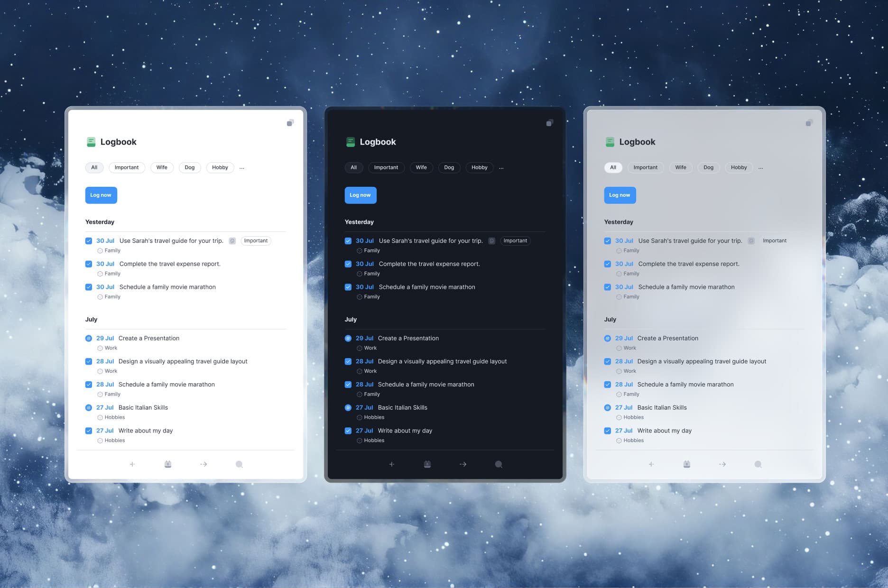
Task: Click blue project circle for Create a Presentation, translucent window
Action: (608, 339)
